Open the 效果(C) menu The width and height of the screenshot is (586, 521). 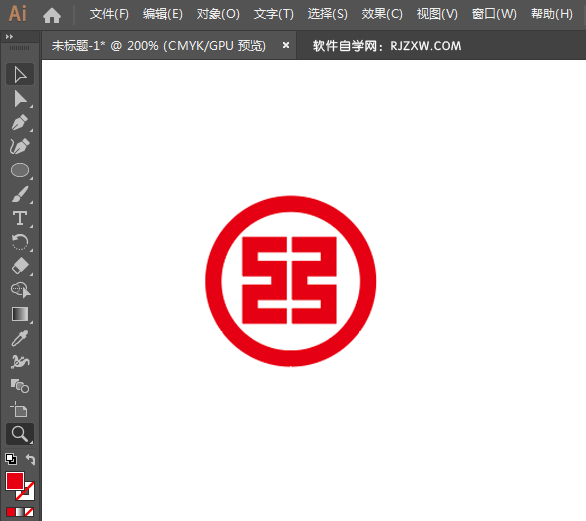tap(382, 14)
